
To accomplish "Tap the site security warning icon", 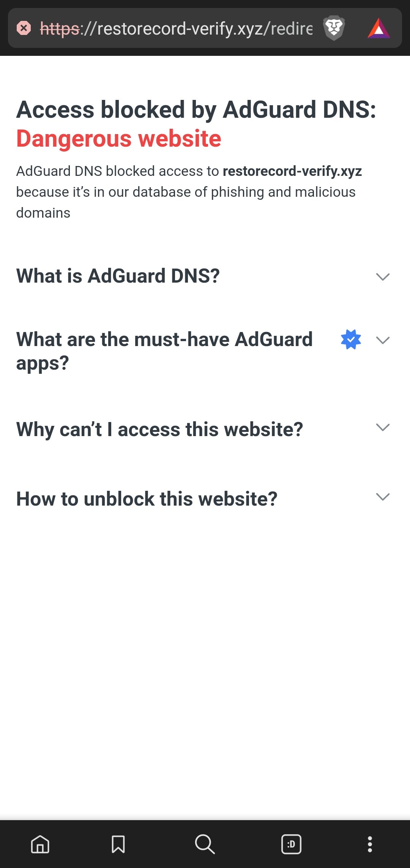I will pyautogui.click(x=24, y=27).
